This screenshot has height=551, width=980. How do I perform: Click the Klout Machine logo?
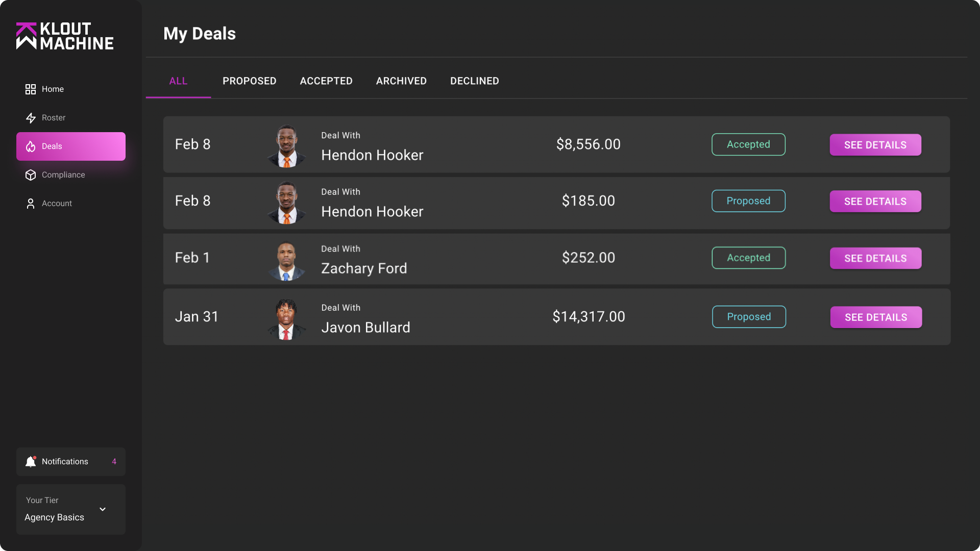coord(65,36)
